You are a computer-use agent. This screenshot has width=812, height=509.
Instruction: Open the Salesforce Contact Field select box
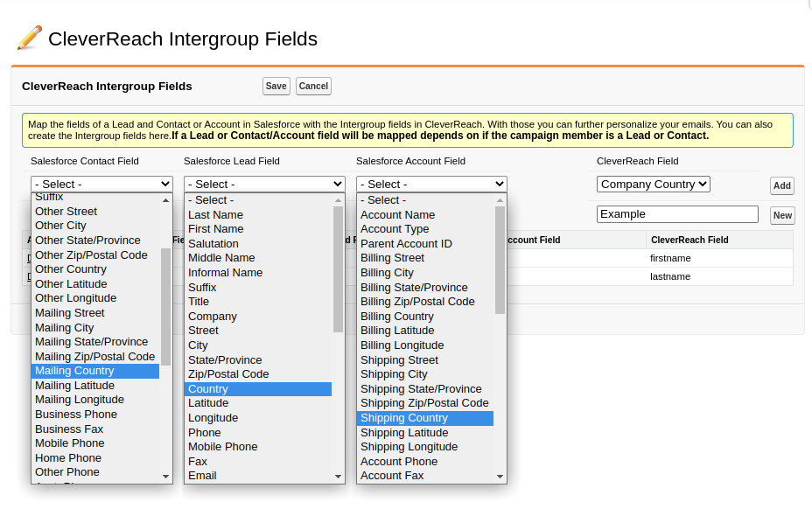coord(101,185)
